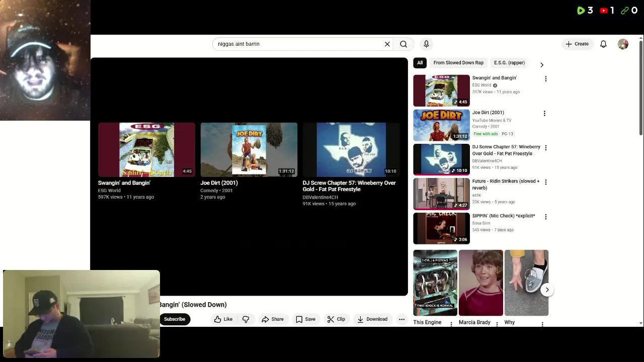Open options for the Why short

[542, 324]
